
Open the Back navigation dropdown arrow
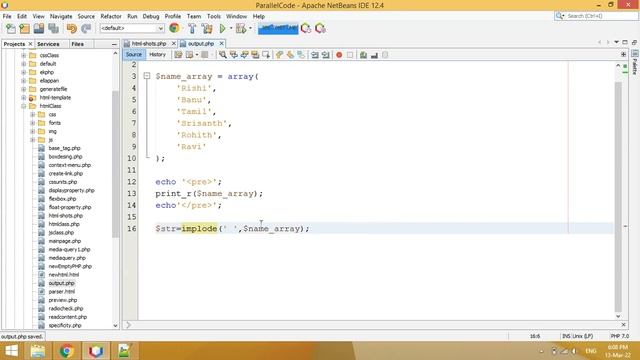pos(197,55)
